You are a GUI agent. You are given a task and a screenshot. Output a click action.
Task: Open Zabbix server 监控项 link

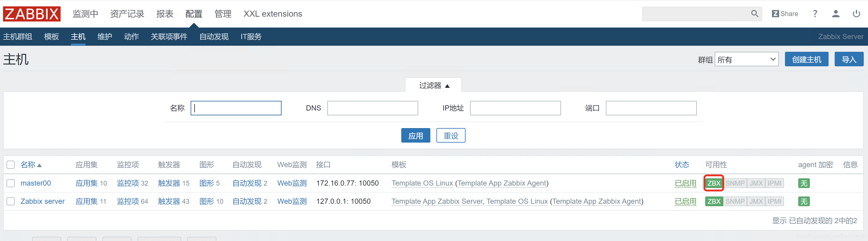coord(128,201)
